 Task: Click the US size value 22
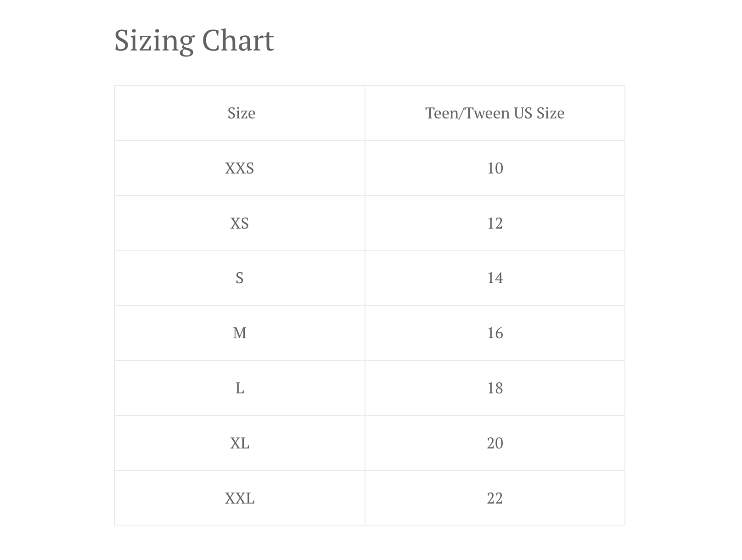point(495,498)
